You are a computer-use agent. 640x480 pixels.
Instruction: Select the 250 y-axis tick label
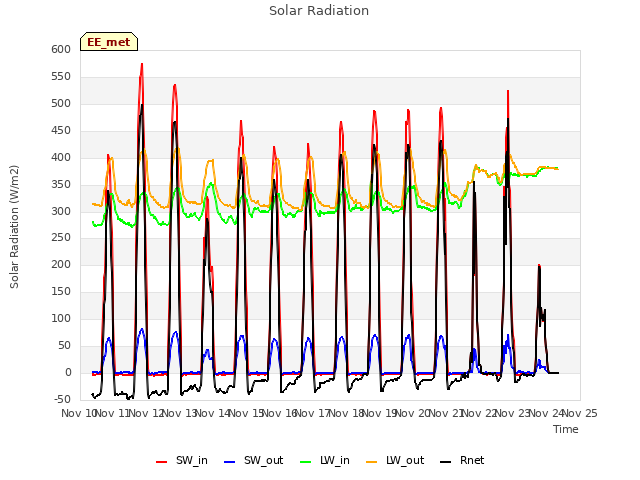click(x=61, y=238)
